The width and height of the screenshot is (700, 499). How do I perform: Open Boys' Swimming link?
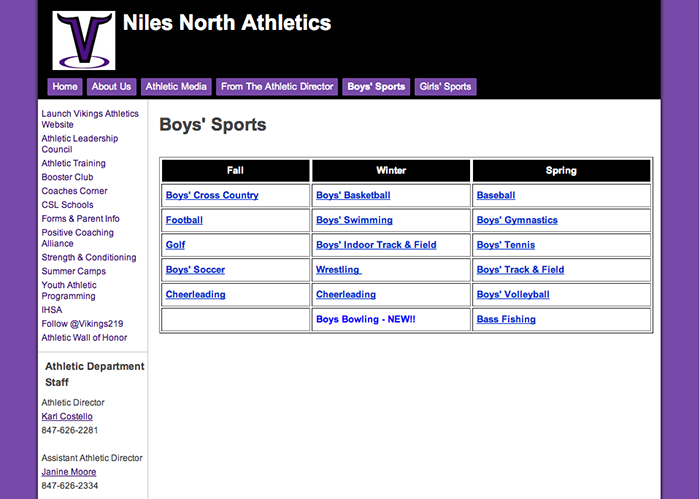[354, 220]
